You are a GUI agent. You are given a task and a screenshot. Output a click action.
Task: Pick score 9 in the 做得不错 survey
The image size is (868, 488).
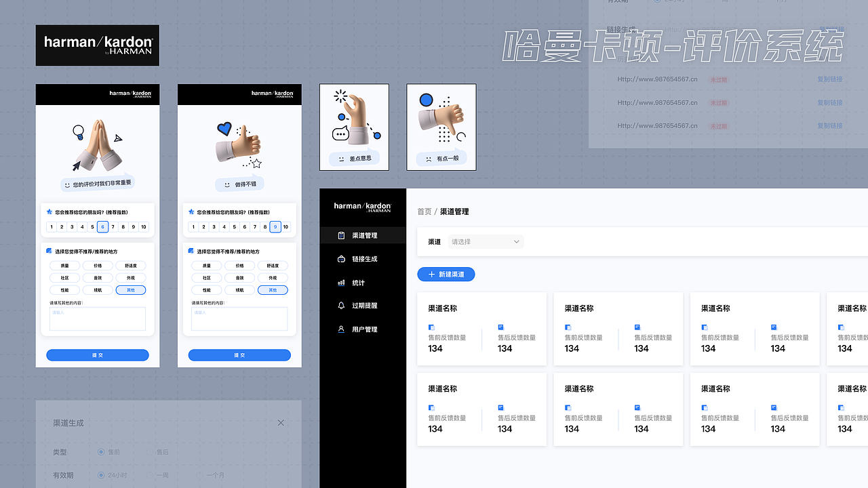click(275, 227)
